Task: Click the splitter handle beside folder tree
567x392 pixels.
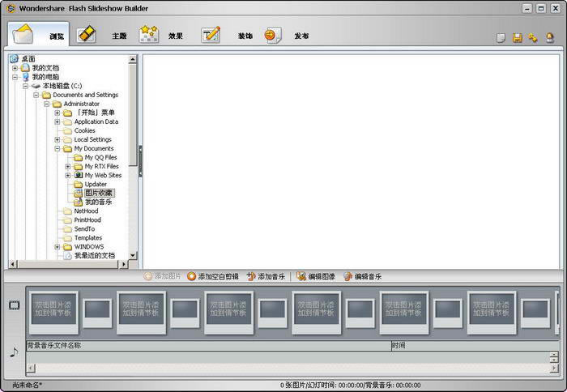Action: click(140, 161)
